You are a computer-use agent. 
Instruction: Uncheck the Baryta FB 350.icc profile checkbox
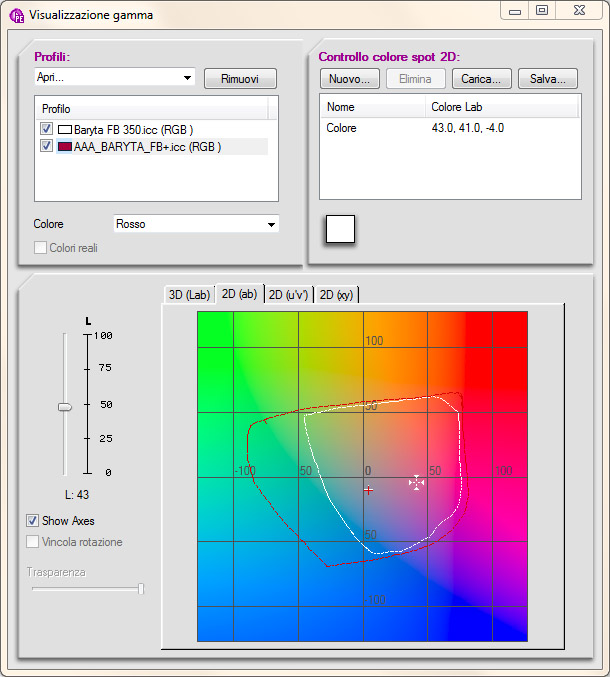pos(46,129)
